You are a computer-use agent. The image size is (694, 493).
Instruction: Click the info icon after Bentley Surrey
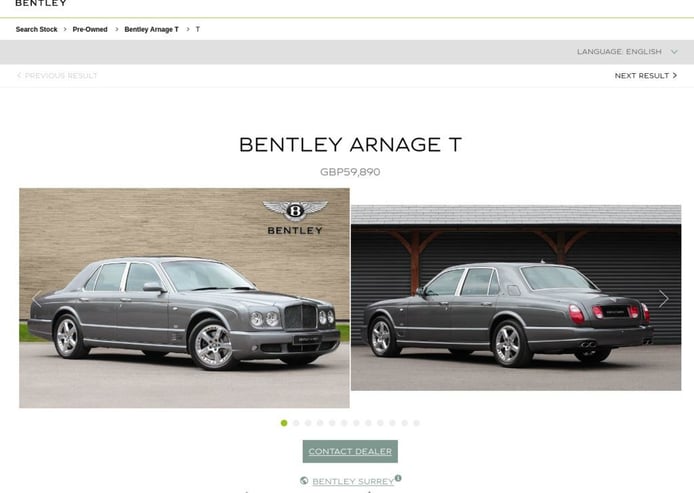click(398, 478)
